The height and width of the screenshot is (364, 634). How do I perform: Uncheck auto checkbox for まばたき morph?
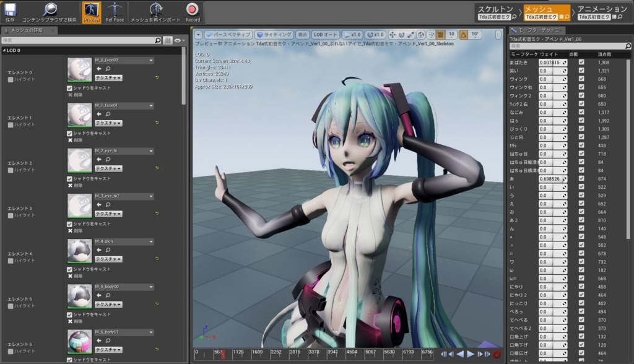pyautogui.click(x=581, y=63)
